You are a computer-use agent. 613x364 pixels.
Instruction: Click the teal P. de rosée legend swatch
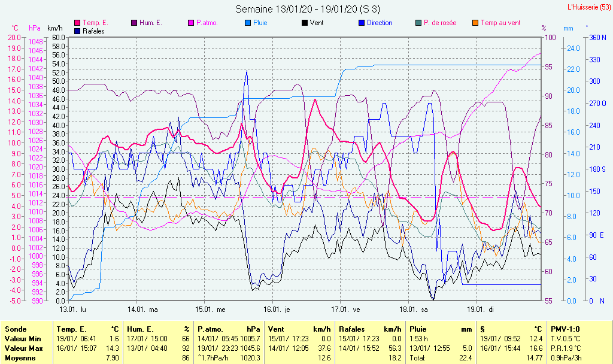(x=418, y=23)
